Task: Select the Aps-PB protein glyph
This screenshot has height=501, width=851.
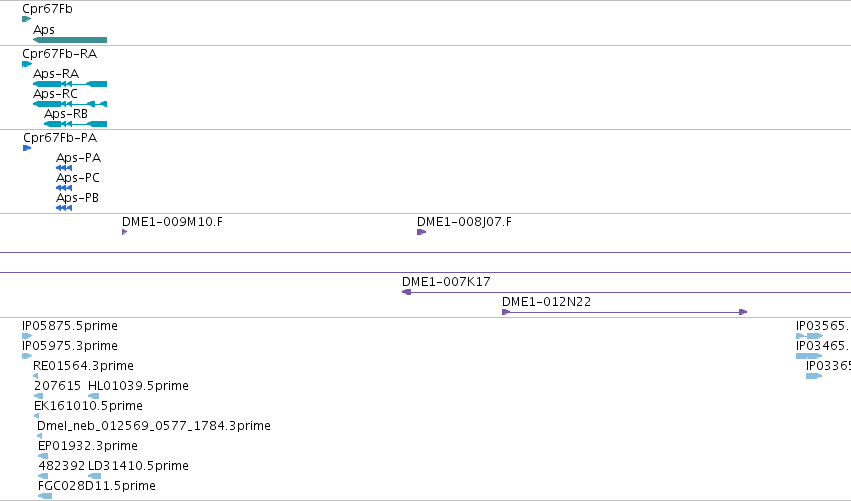Action: tap(64, 208)
